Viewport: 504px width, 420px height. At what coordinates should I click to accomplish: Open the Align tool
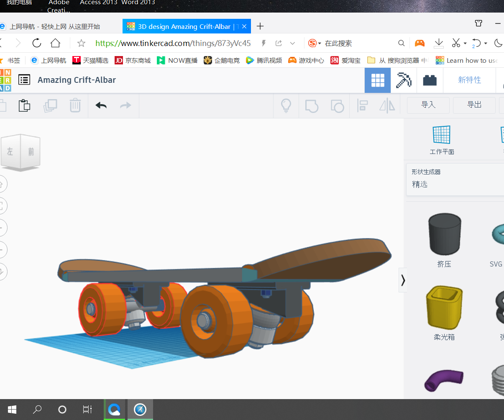coord(362,105)
